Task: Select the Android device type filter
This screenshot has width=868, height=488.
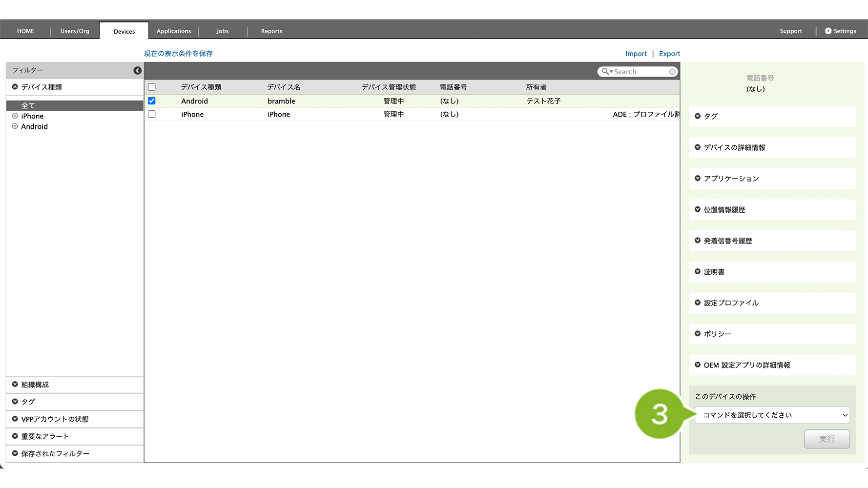Action: click(x=34, y=126)
